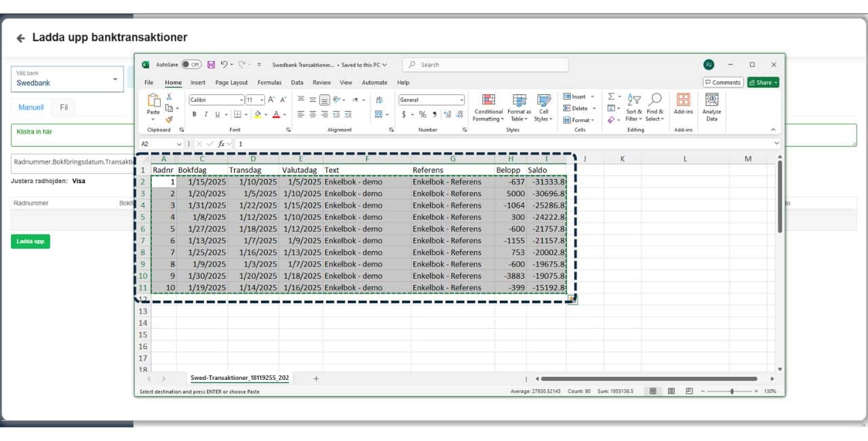Viewport: 868px width, 441px height.
Task: Open the font size dropdown showing 11
Action: (x=255, y=100)
